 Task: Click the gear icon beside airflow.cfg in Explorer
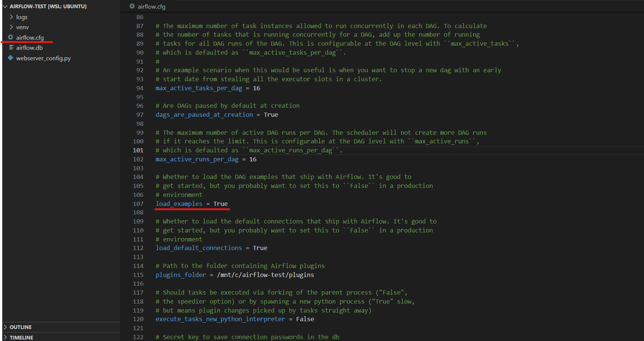[10, 37]
